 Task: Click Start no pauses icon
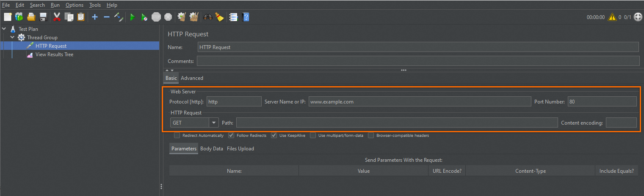click(x=144, y=17)
